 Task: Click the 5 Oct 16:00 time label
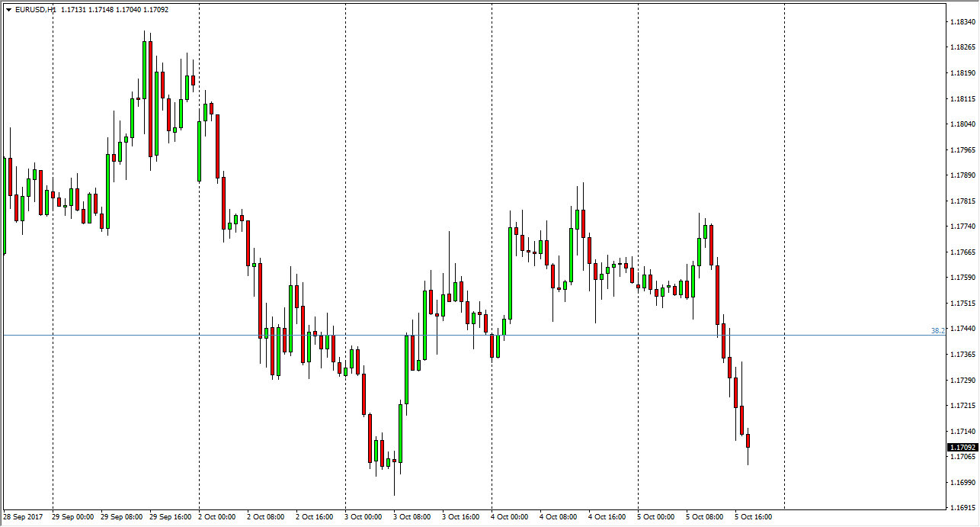click(x=754, y=517)
